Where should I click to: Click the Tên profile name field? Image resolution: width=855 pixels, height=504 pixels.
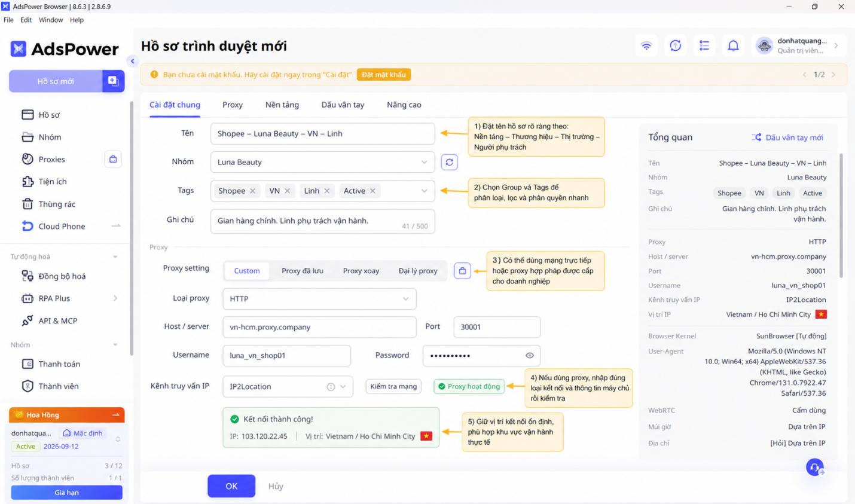(x=322, y=134)
